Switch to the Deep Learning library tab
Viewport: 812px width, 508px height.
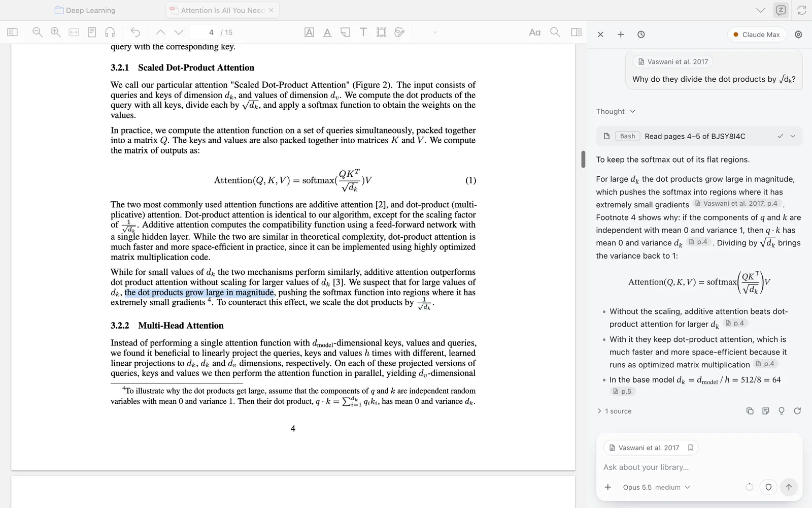[85, 10]
